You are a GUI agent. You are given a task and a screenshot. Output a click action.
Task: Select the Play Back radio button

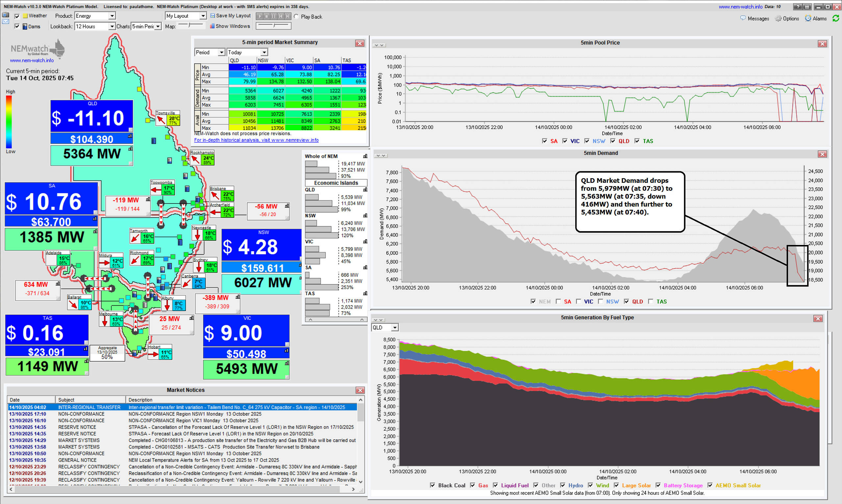[x=297, y=17]
